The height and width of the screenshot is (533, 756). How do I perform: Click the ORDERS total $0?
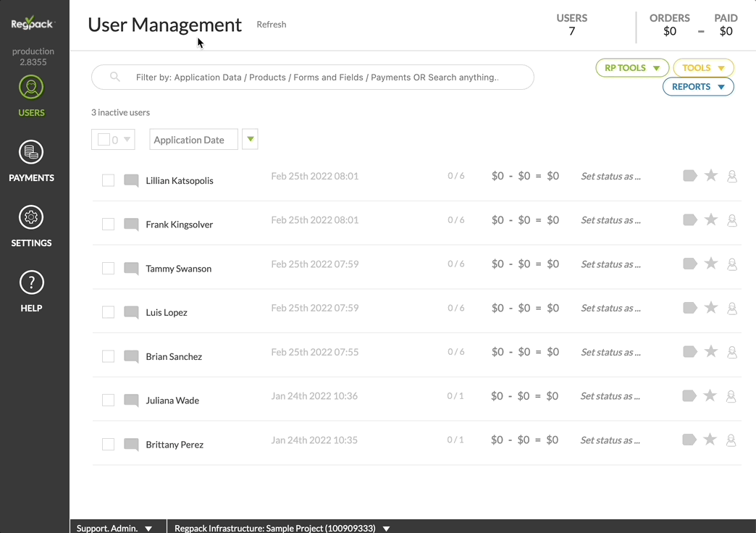coord(670,31)
